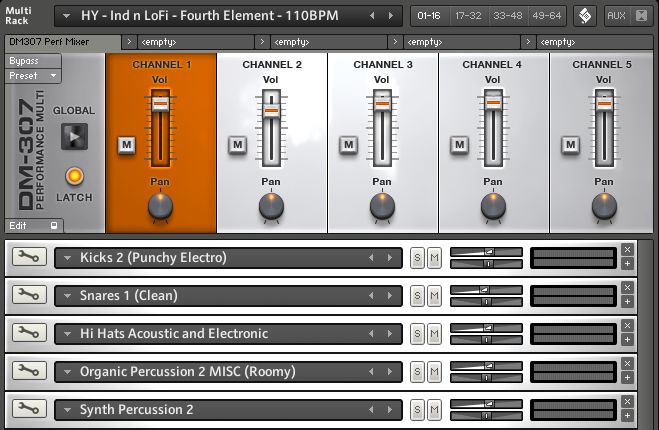Open wrench editor for Hi Hats Acoustic and Electronic
The image size is (659, 430).
point(29,333)
